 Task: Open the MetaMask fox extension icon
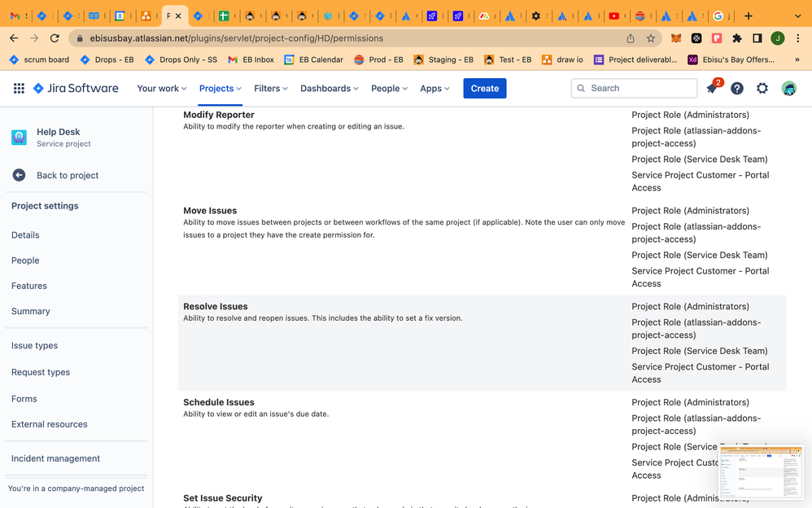[x=676, y=38]
